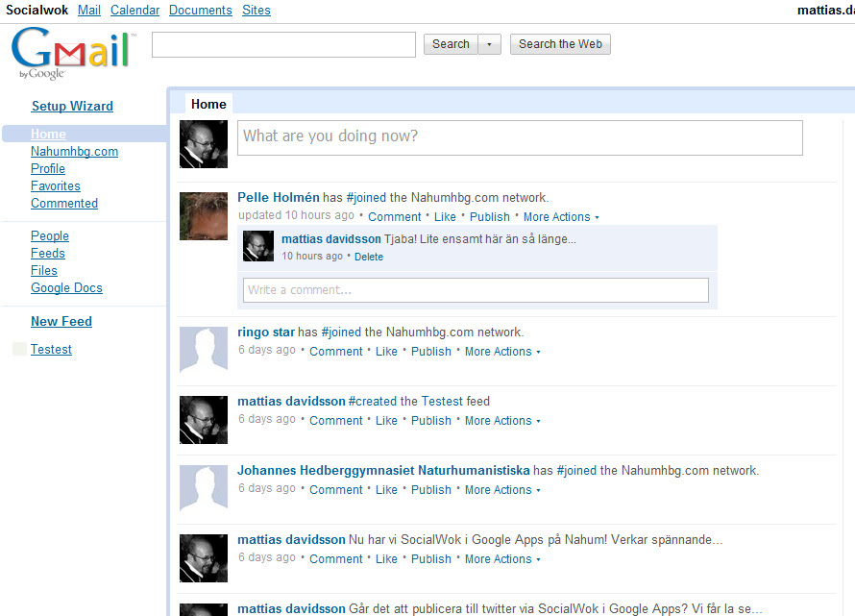Open People in the sidebar

click(x=50, y=235)
